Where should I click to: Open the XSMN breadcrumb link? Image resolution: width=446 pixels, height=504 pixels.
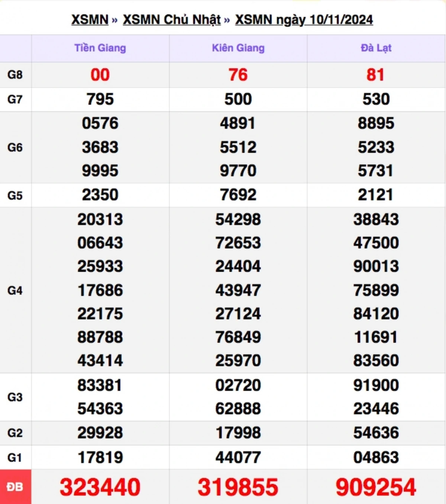(x=90, y=20)
